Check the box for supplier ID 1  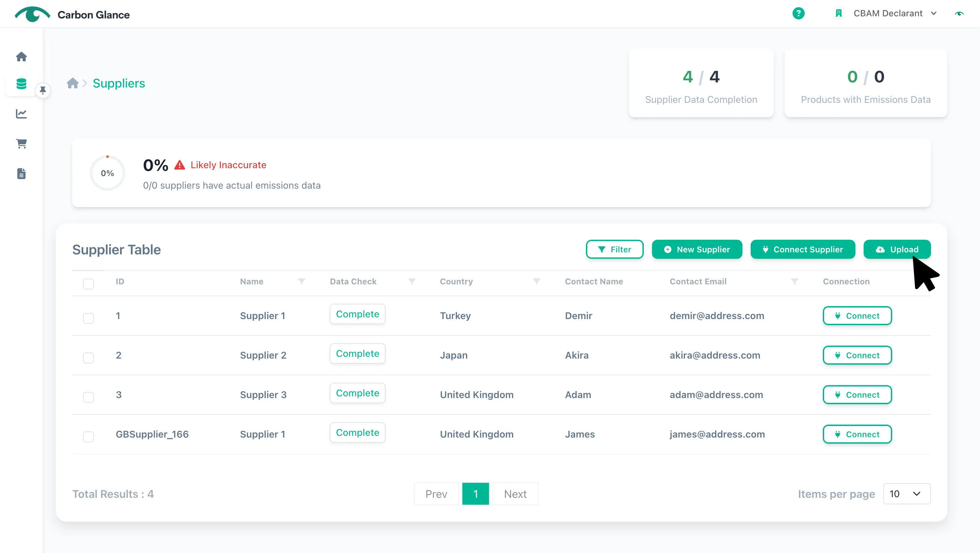click(88, 318)
